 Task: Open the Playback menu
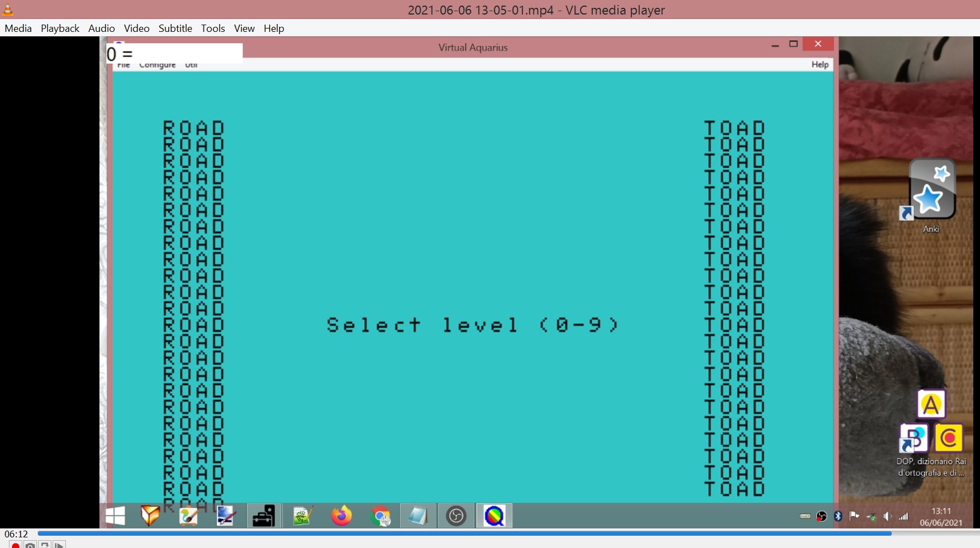tap(60, 29)
